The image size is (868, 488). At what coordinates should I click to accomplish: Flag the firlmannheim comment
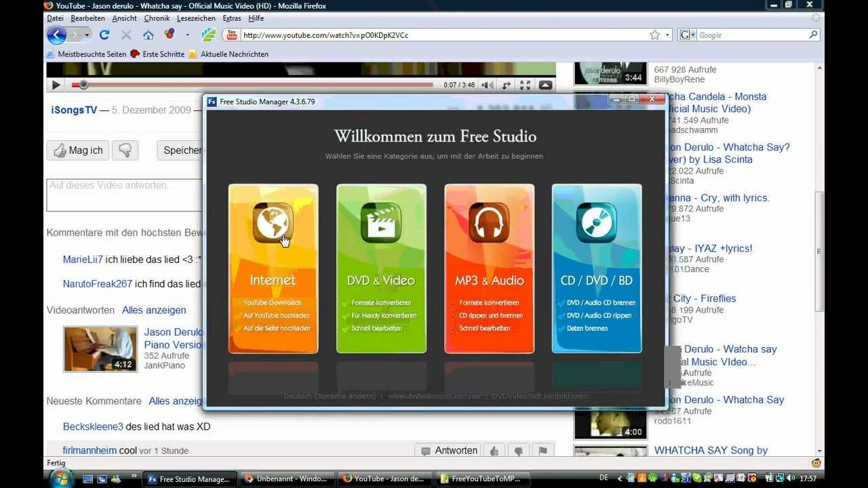point(543,451)
